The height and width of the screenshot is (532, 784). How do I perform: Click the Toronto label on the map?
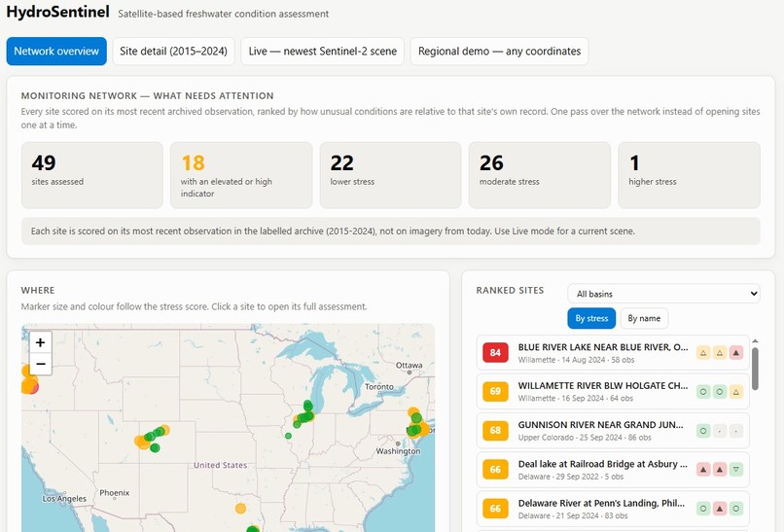(379, 386)
